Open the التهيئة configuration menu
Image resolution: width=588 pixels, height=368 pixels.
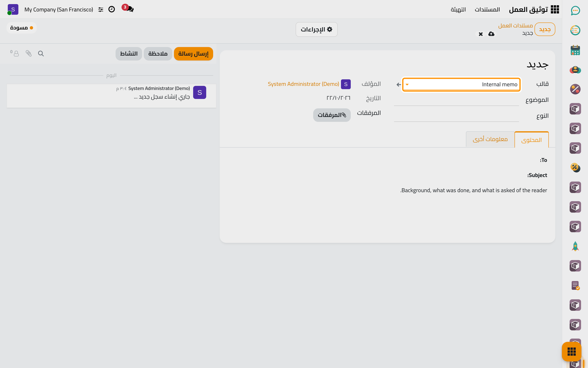point(458,10)
